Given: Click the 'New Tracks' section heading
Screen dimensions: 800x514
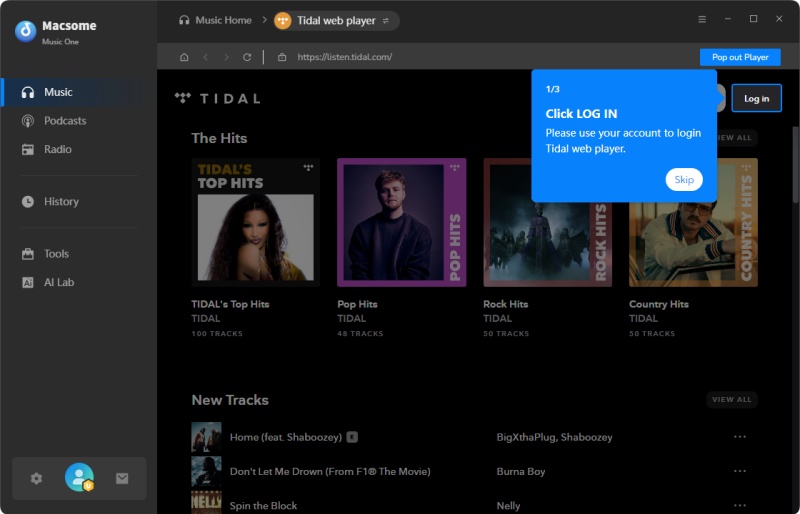Looking at the screenshot, I should pyautogui.click(x=230, y=400).
